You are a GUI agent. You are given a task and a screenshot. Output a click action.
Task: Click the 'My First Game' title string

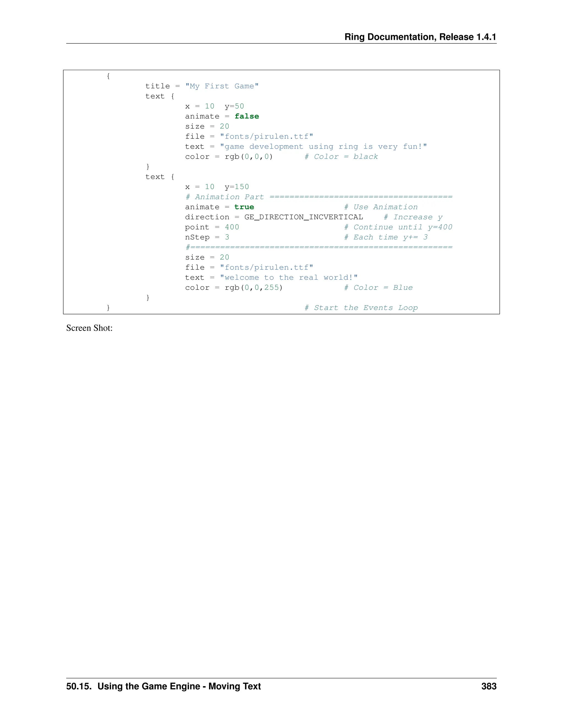(222, 86)
